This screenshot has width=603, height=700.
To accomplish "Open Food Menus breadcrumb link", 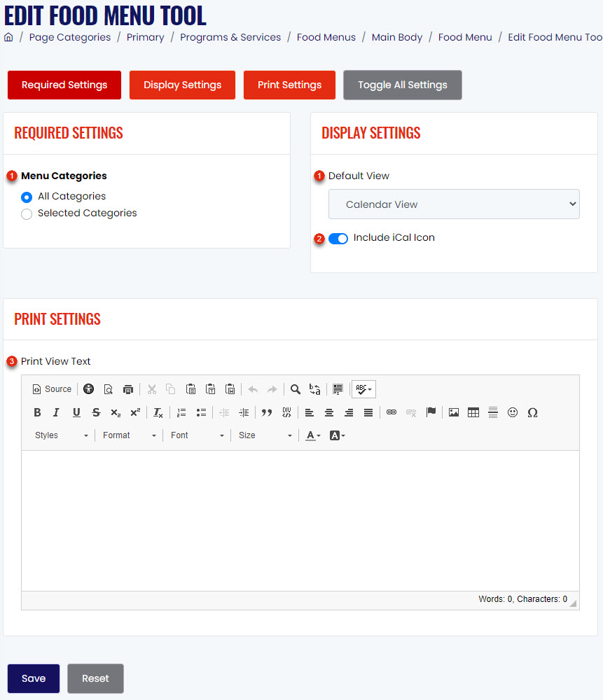I will click(x=326, y=38).
